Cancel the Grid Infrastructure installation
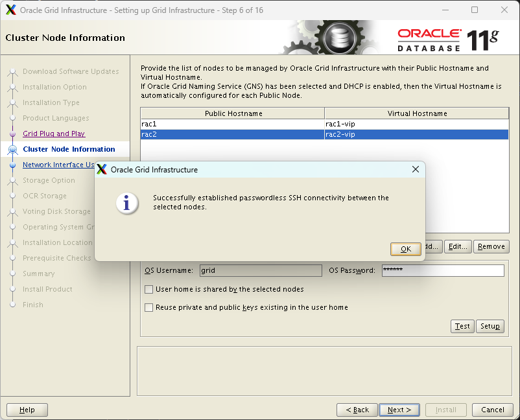Image resolution: width=520 pixels, height=420 pixels. (493, 410)
